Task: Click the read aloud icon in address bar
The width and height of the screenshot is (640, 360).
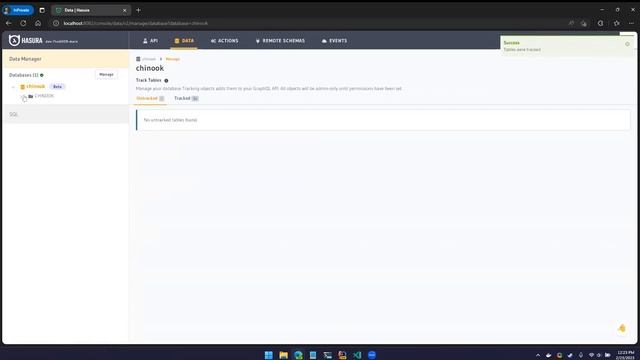Action: (x=571, y=23)
